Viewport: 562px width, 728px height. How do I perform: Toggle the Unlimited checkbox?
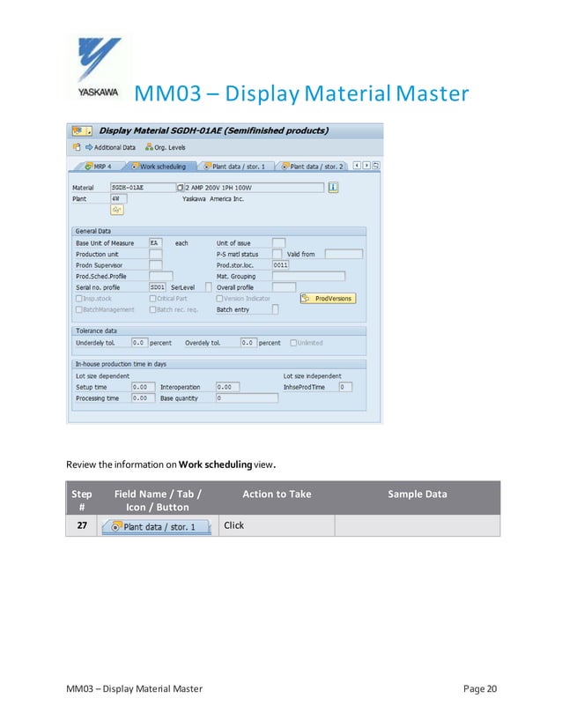(x=293, y=343)
